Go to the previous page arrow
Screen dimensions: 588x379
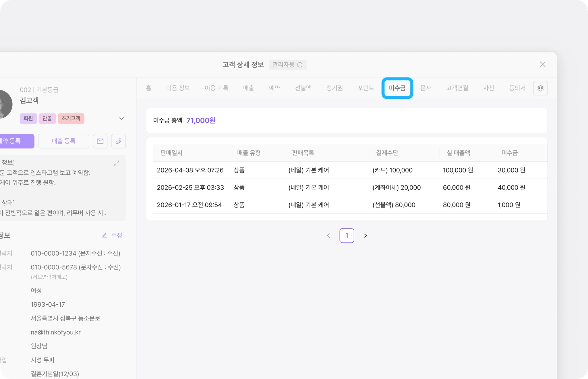tap(328, 236)
